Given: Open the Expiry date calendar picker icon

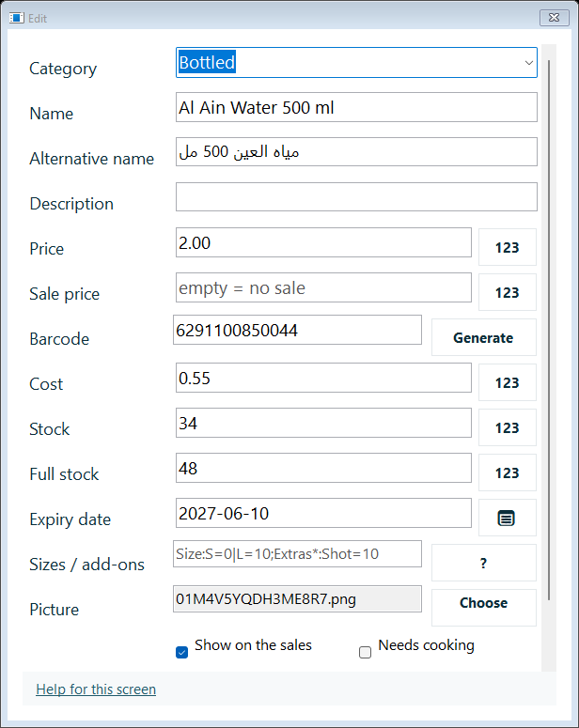Looking at the screenshot, I should (507, 518).
